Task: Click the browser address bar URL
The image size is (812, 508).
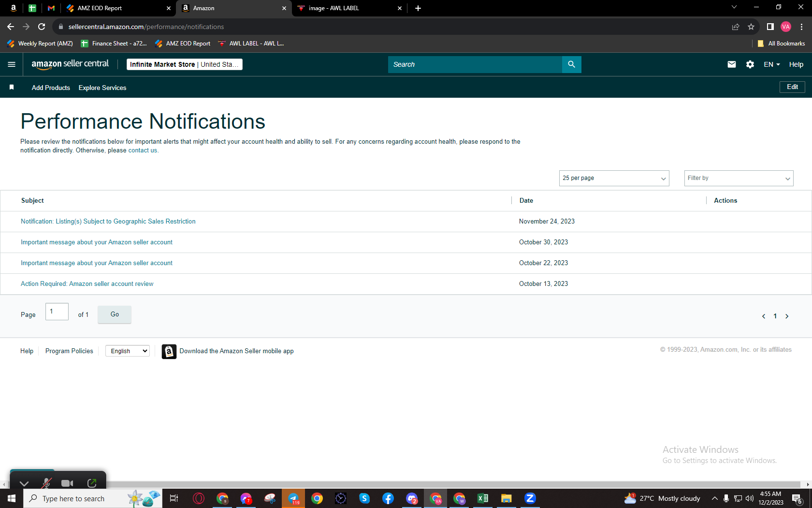Action: pos(146,27)
